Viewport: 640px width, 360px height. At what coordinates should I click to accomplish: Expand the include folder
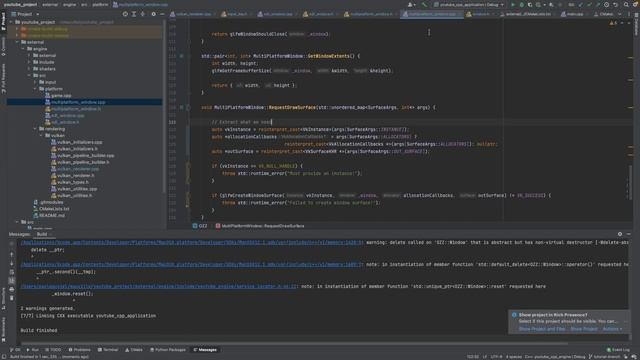29,62
